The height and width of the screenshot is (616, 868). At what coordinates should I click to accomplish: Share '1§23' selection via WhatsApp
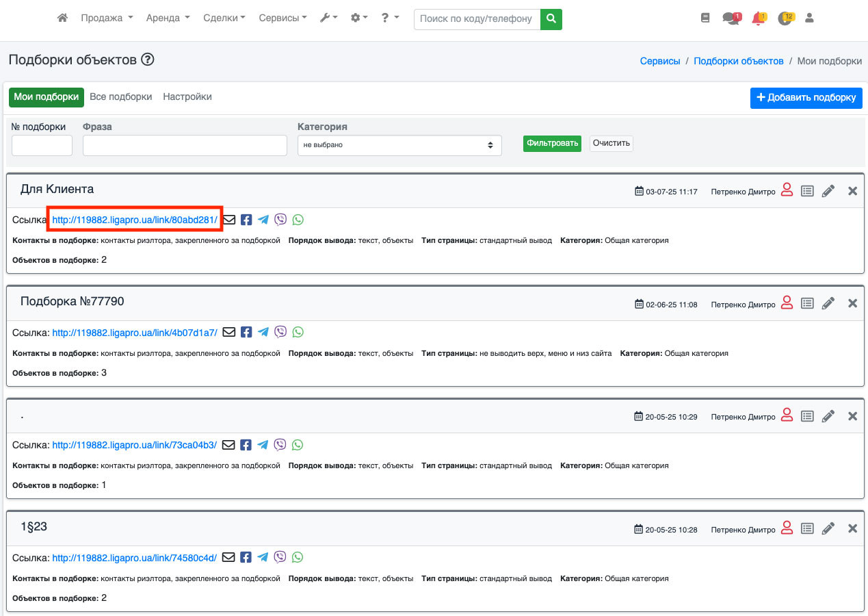coord(298,557)
